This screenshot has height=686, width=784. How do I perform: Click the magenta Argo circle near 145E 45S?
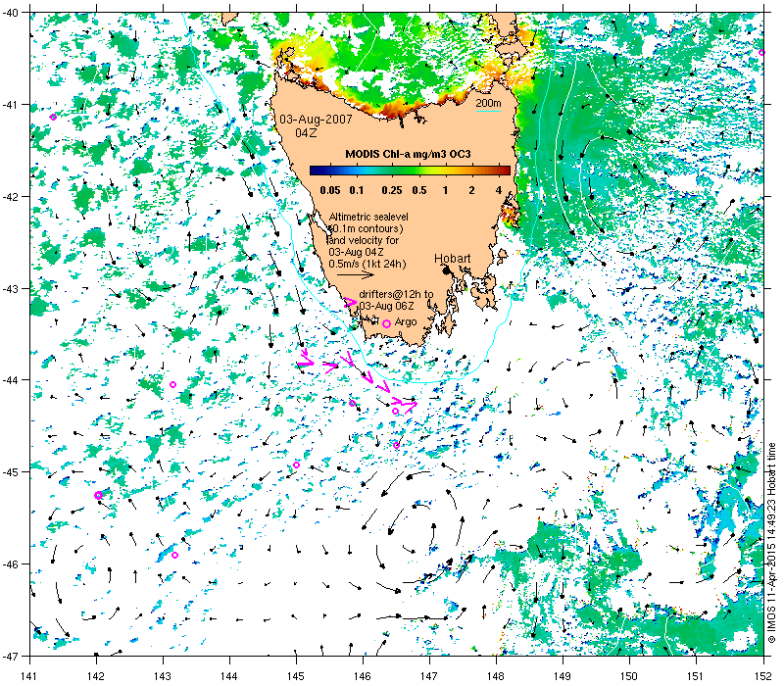296,465
